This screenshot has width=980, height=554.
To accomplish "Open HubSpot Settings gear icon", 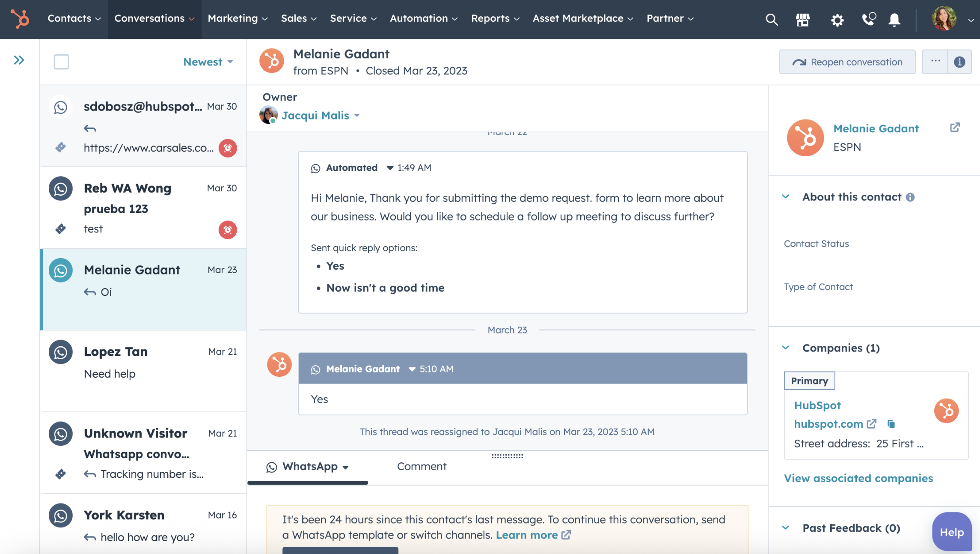I will [837, 19].
